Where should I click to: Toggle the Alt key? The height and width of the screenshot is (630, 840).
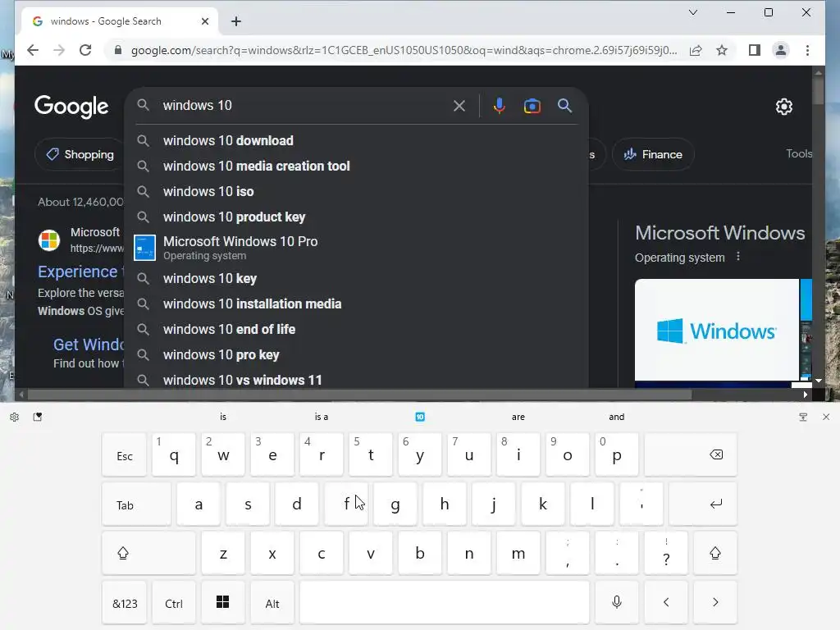[272, 603]
